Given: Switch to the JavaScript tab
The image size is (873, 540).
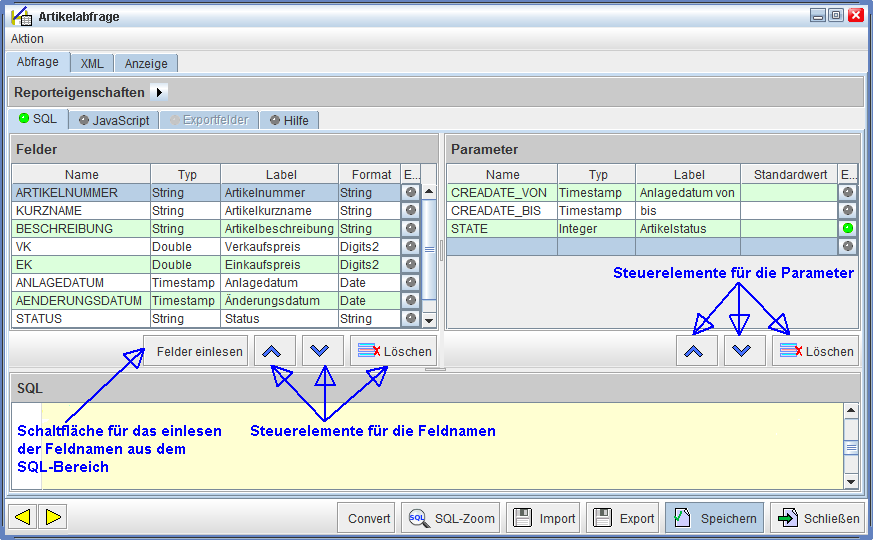Looking at the screenshot, I should coord(113,120).
